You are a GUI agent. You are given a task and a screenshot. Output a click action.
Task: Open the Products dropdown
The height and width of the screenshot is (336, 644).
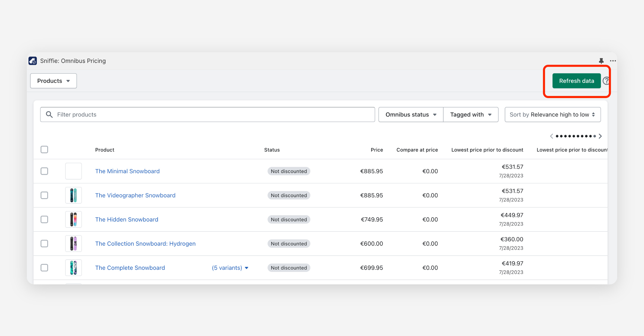point(53,81)
